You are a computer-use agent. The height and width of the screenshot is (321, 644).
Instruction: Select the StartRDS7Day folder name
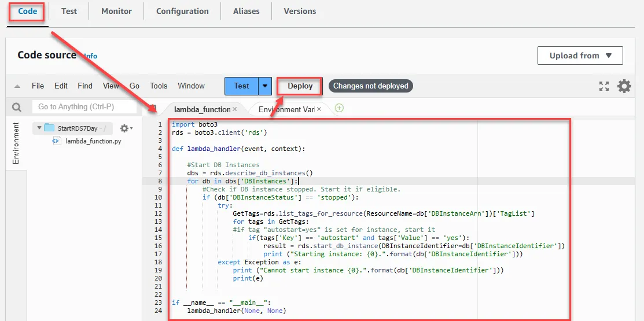78,128
